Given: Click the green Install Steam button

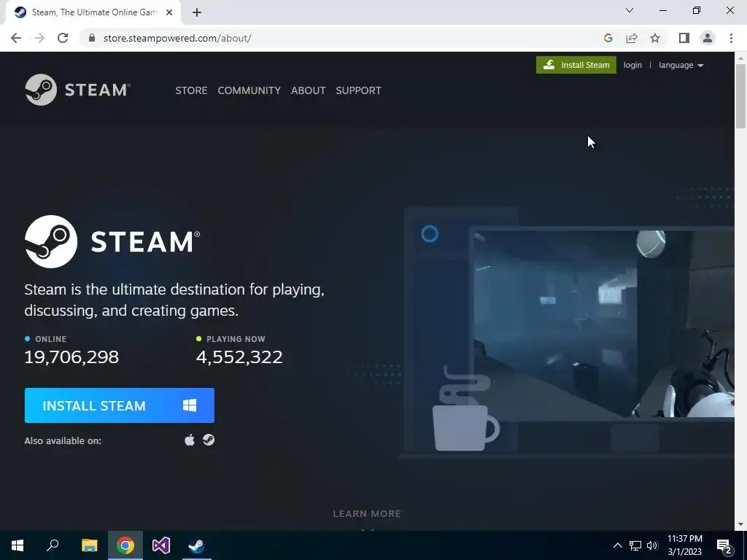Looking at the screenshot, I should tap(576, 65).
